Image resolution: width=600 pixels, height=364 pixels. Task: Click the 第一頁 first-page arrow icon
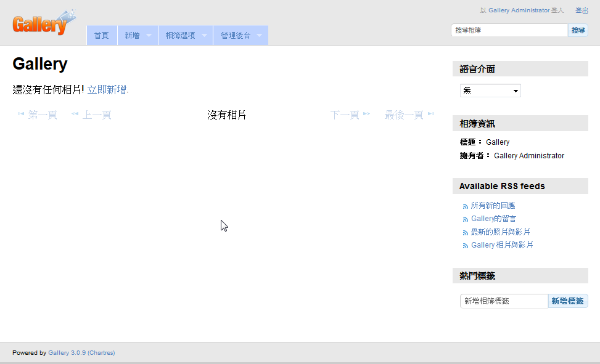21,114
